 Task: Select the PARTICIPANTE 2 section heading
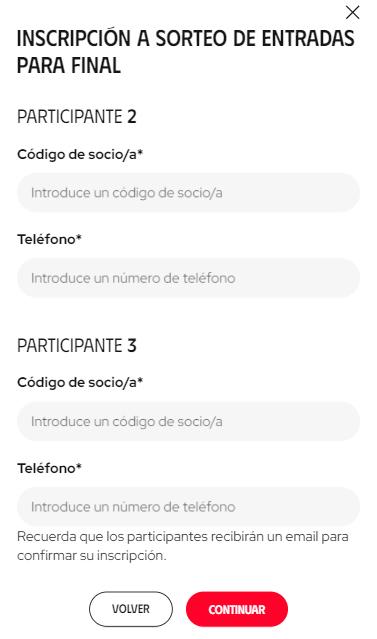tap(77, 117)
